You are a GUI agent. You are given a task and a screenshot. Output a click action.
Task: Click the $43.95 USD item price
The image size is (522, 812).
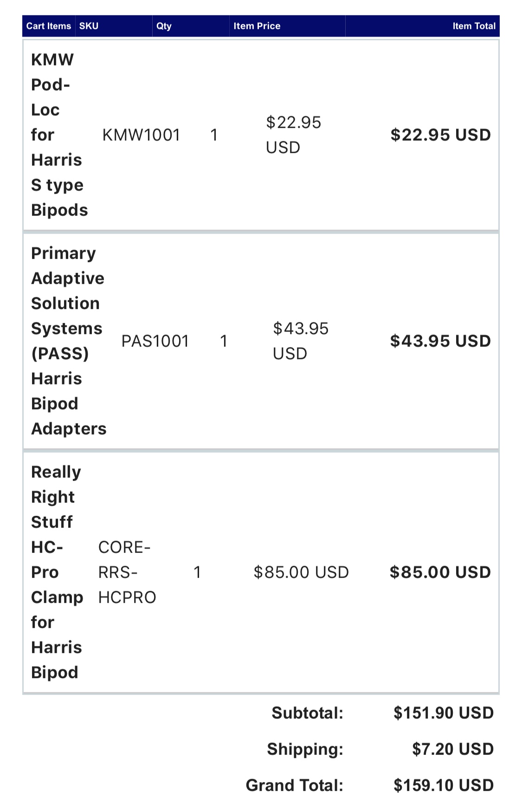point(300,341)
